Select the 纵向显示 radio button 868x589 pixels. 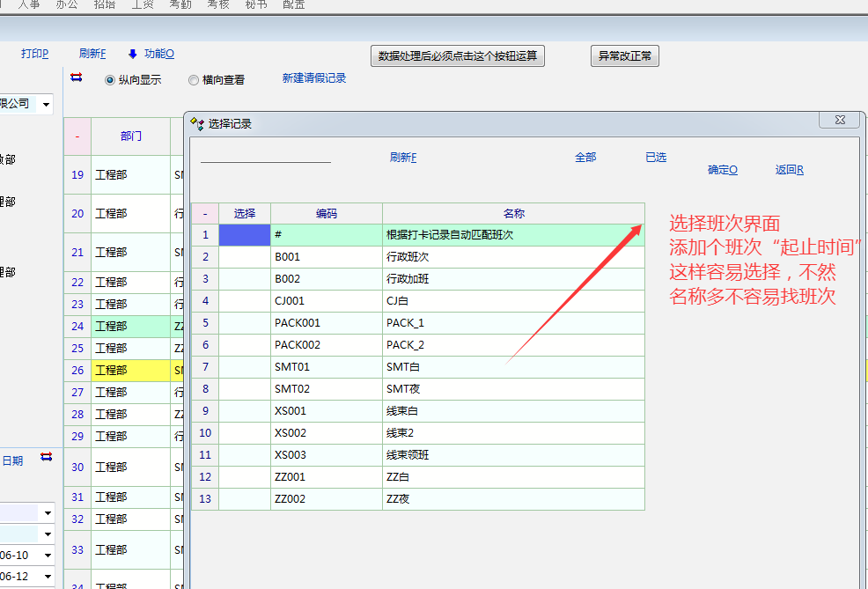[110, 80]
